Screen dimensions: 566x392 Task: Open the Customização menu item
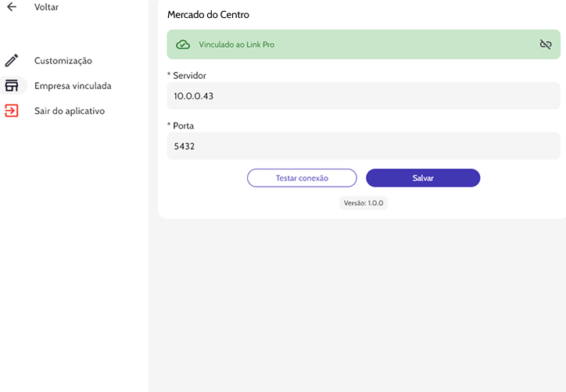[x=63, y=60]
